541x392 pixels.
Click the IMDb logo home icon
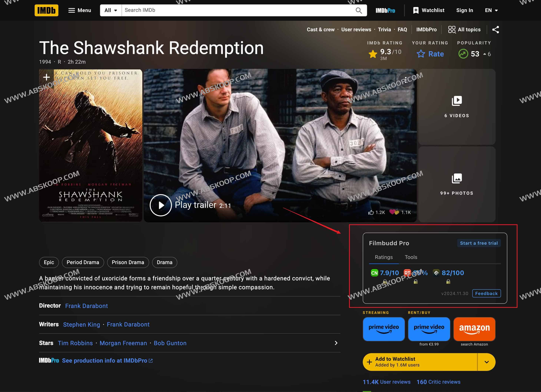(x=46, y=10)
